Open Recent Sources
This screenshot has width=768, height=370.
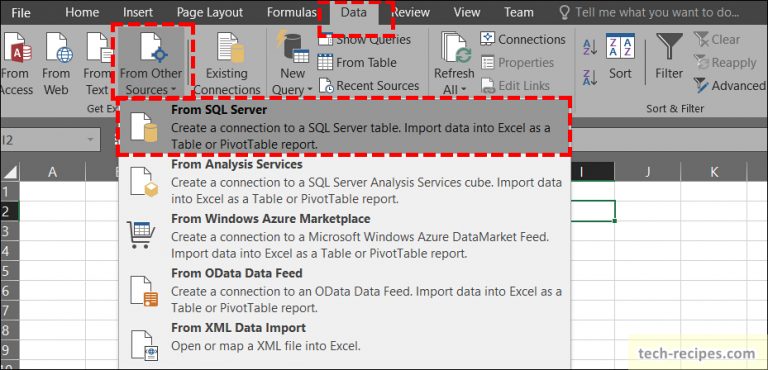pyautogui.click(x=369, y=86)
